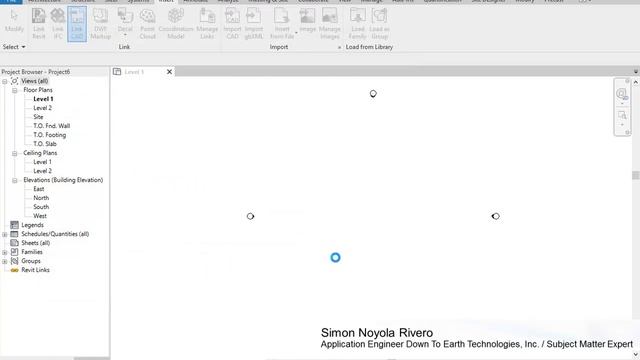Click the zoom region navigation icon
640x360 pixels.
pos(622,116)
